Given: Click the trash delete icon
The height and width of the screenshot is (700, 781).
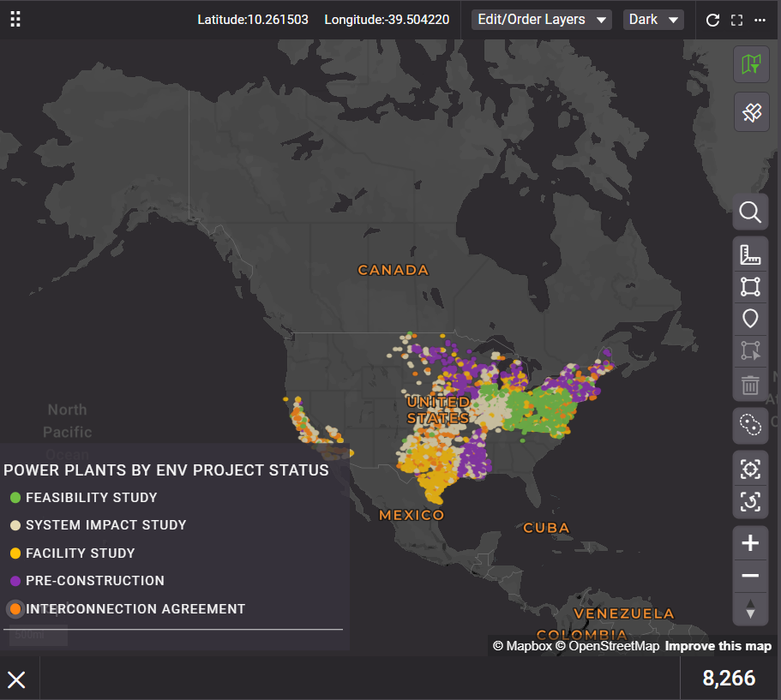Looking at the screenshot, I should click(x=750, y=385).
